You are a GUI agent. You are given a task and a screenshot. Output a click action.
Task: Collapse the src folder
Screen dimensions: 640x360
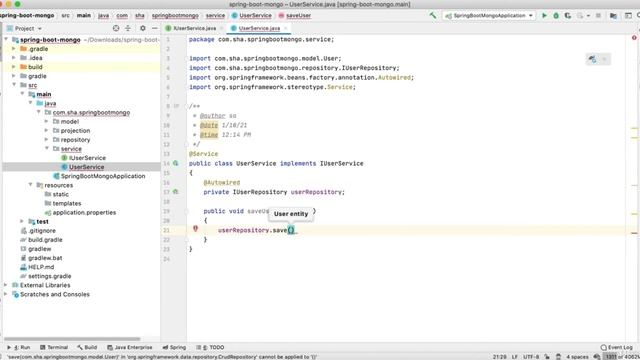(x=14, y=85)
